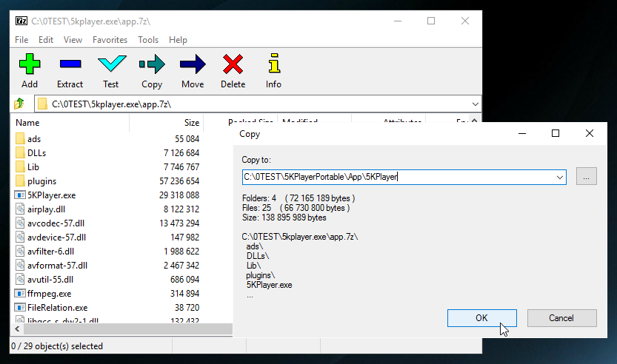The image size is (617, 364).
Task: Select the avutil-55.dll file name
Action: (50, 280)
